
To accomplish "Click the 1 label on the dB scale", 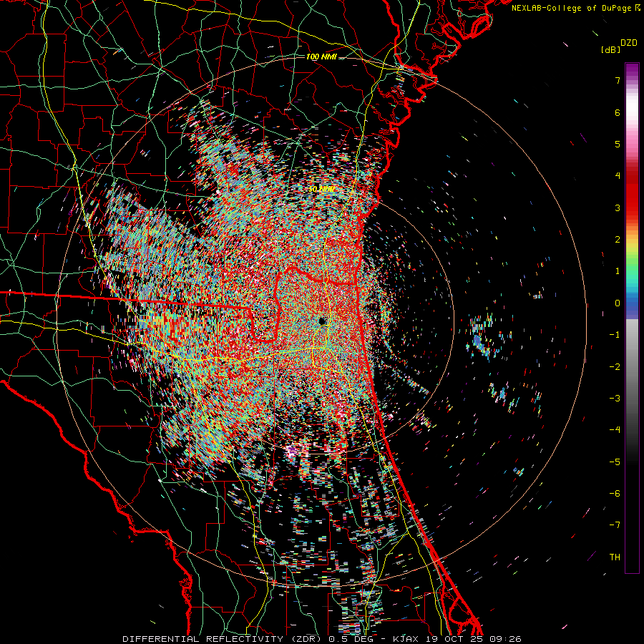I will 618,271.
